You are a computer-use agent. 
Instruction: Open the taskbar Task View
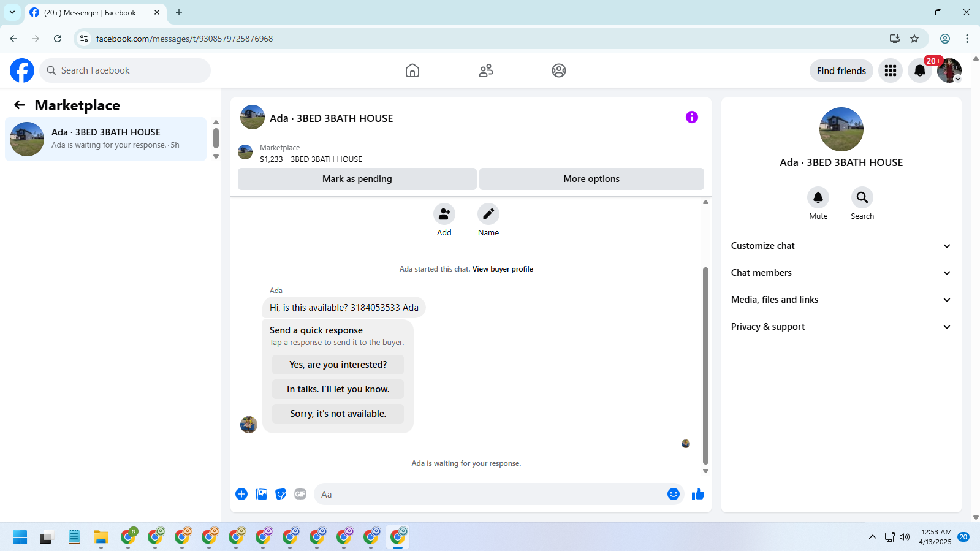[47, 538]
